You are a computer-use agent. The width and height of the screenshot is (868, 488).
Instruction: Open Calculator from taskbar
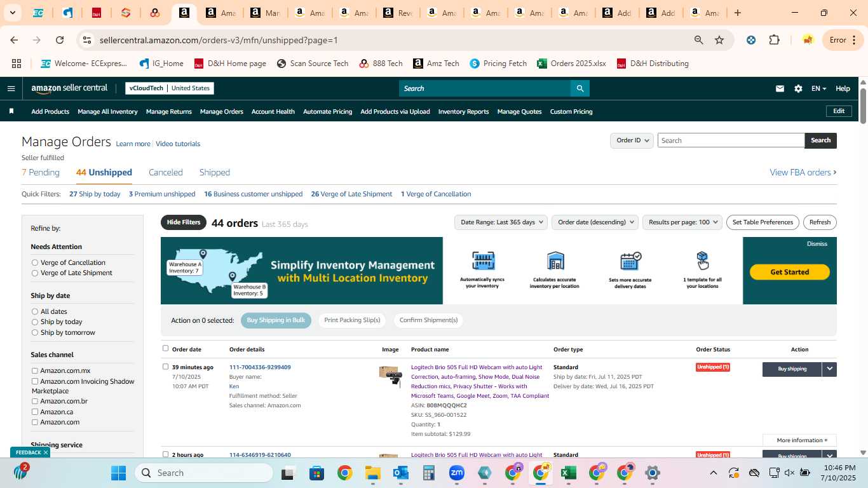[x=428, y=473]
